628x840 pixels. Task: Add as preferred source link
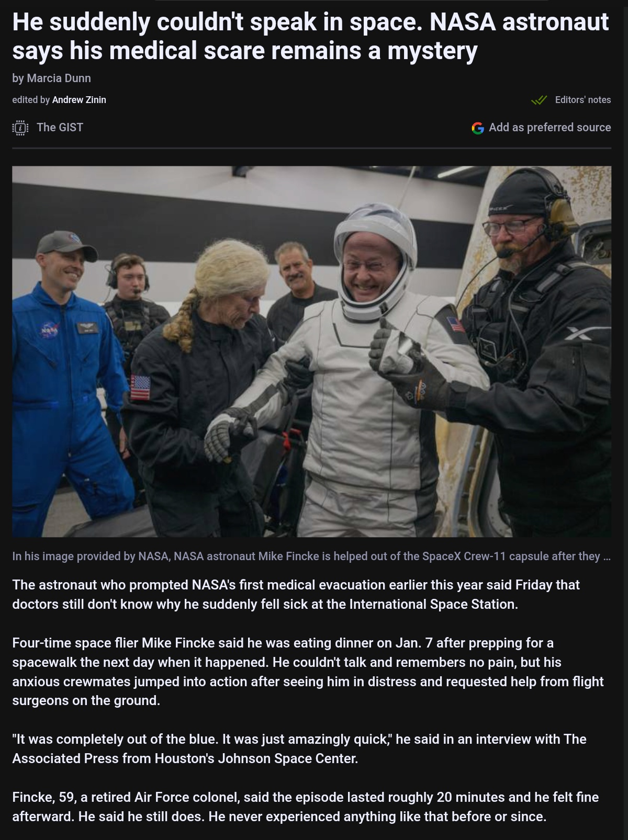click(550, 127)
